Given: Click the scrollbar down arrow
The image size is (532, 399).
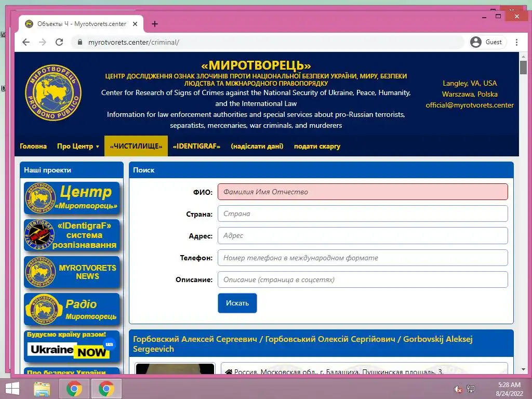Looking at the screenshot, I should pos(523,369).
